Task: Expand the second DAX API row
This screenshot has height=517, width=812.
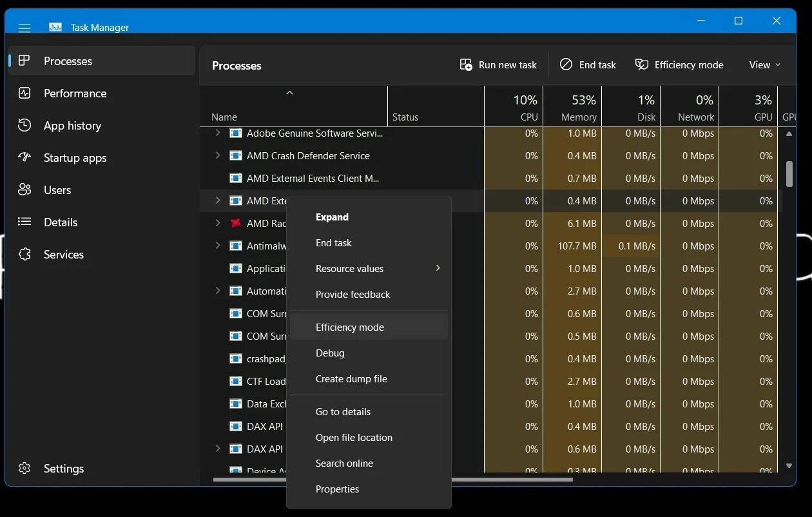Action: 217,449
